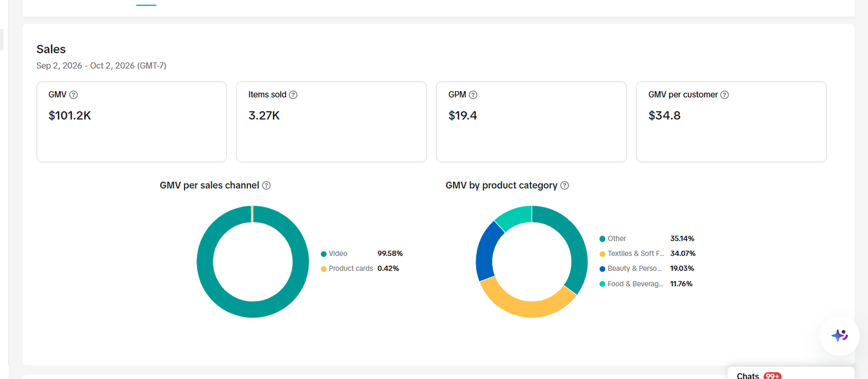Click the 19.03% Beauty value
Screen dimensions: 868x379
click(682, 268)
